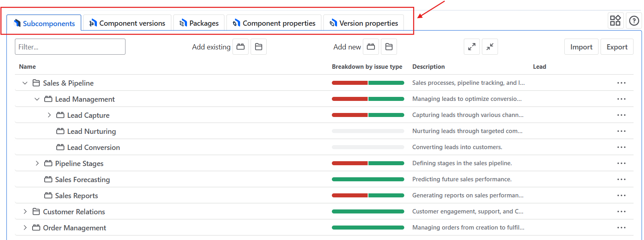Click the Name column header
This screenshot has width=644, height=240.
pyautogui.click(x=27, y=67)
